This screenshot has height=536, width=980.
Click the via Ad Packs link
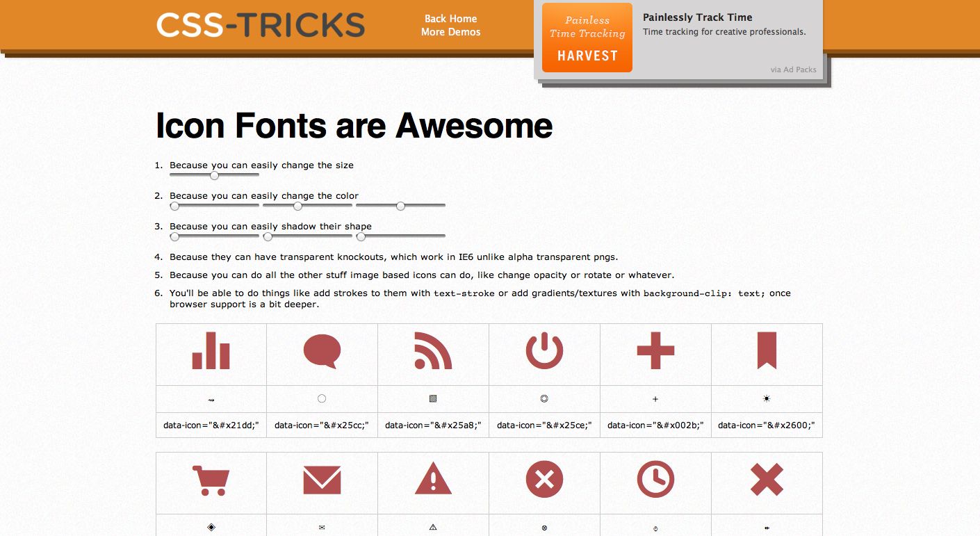pyautogui.click(x=794, y=70)
